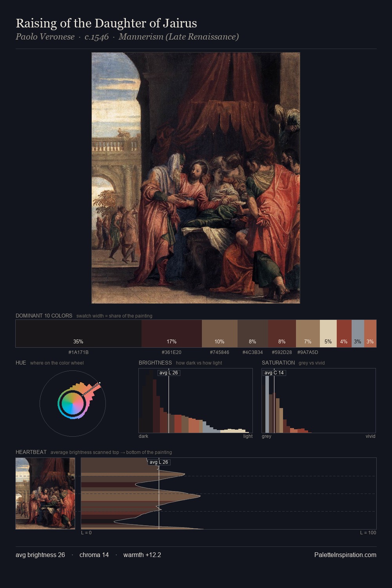Screen dimensions: 392x588
Task: Select the second 8% swatch #592D28
Action: [282, 334]
